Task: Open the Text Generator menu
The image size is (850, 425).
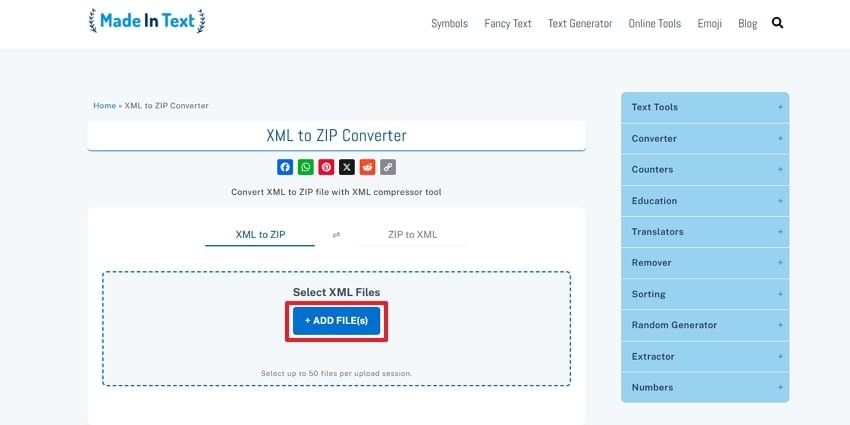Action: (x=580, y=23)
